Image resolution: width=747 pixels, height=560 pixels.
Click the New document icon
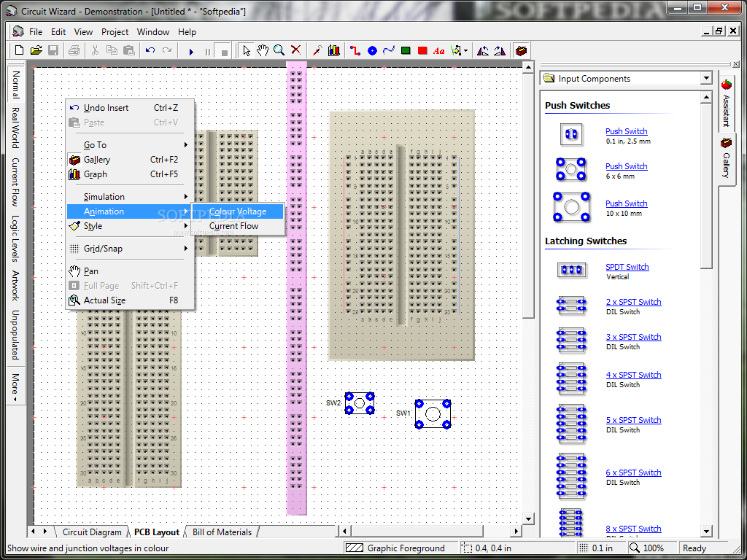pyautogui.click(x=20, y=50)
